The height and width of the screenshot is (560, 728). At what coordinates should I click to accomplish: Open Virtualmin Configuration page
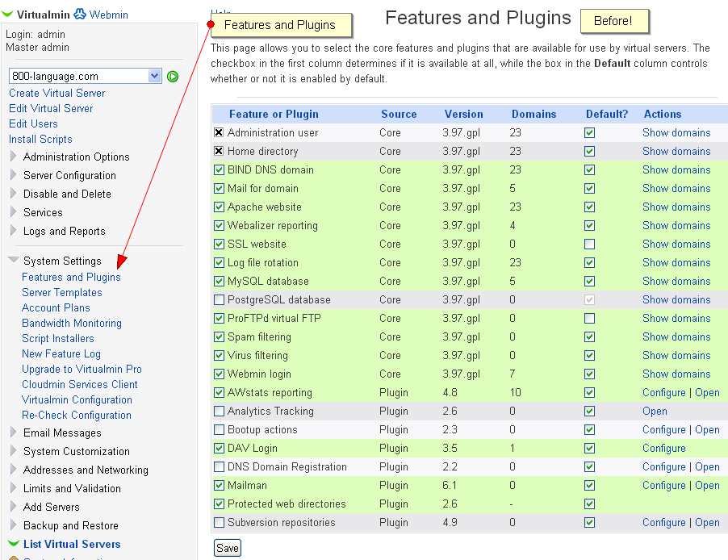77,399
